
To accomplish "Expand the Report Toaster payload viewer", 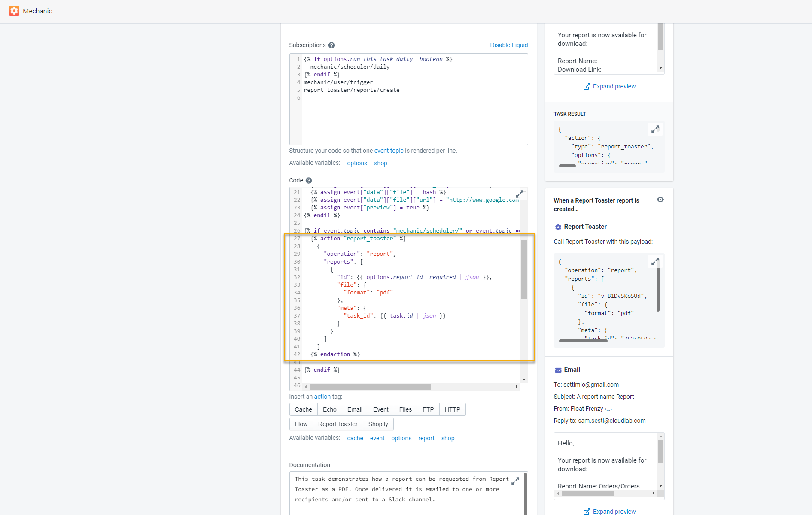I will click(655, 261).
